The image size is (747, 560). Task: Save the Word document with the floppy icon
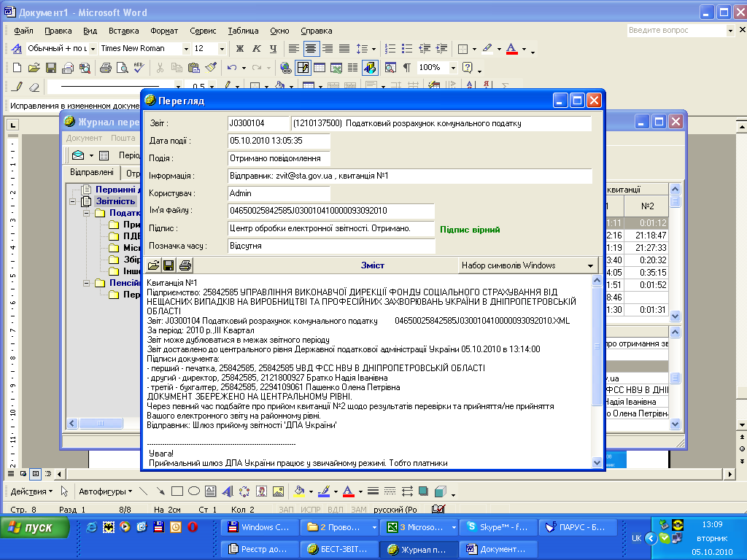click(x=51, y=68)
